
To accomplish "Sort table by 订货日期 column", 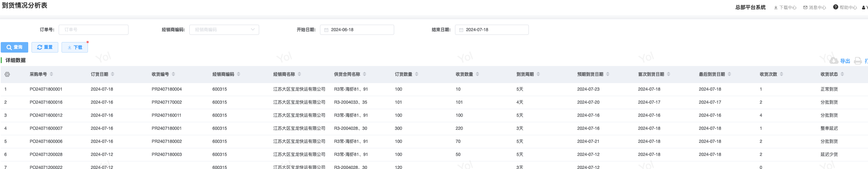I will coord(113,74).
